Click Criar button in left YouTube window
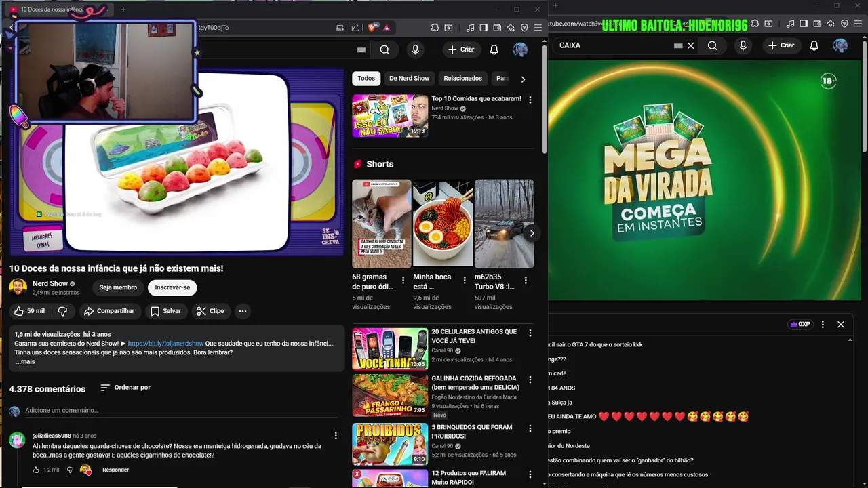The image size is (868, 488). coord(462,49)
